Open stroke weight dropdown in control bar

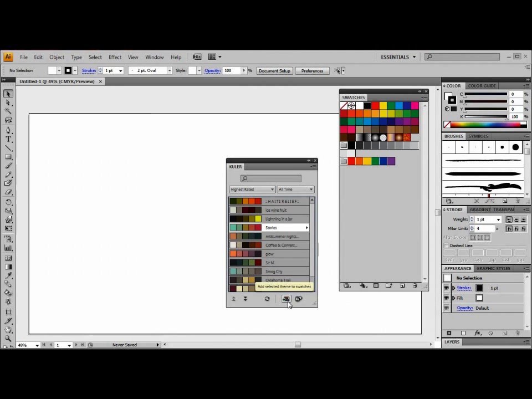click(x=121, y=70)
